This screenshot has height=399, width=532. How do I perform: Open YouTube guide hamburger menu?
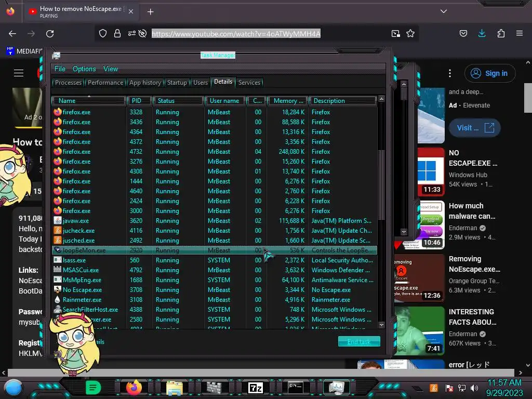19,73
